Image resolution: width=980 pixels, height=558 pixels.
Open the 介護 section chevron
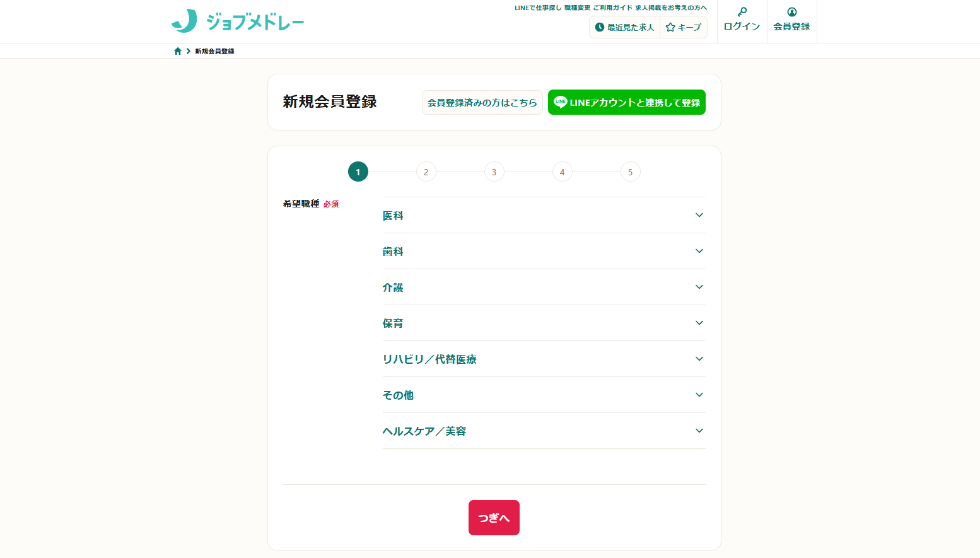pos(699,287)
